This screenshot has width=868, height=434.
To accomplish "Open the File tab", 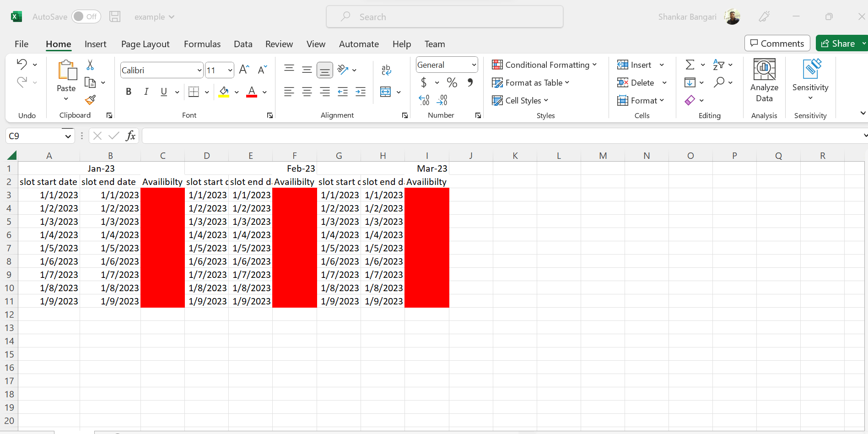I will tap(22, 44).
